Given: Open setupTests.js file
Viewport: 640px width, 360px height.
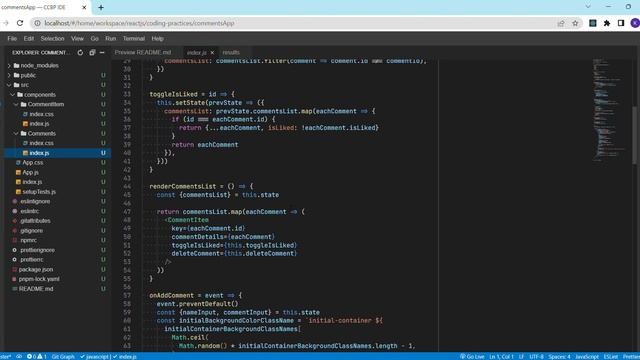Looking at the screenshot, I should click(39, 192).
